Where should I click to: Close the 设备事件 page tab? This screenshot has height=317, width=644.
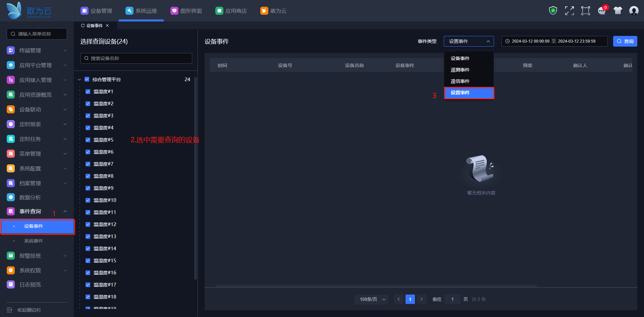[107, 25]
